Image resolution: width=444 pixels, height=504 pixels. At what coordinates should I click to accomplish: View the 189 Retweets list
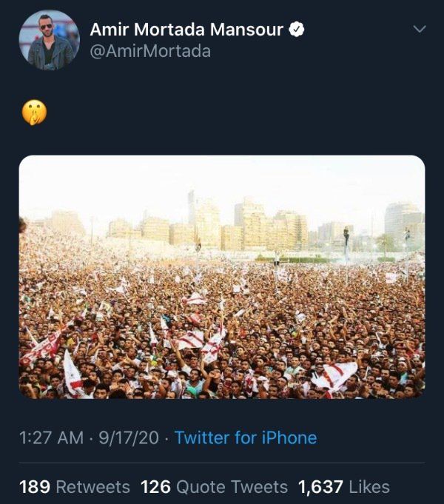point(75,487)
